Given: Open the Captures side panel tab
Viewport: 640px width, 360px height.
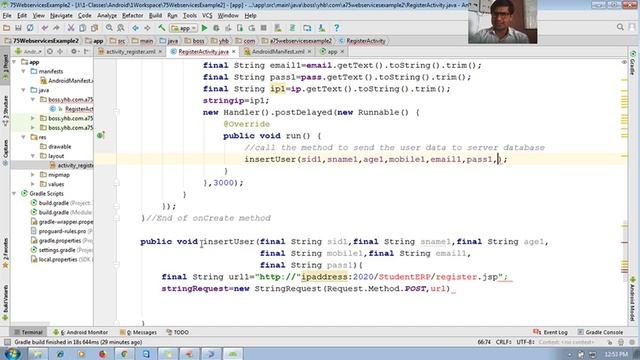Looking at the screenshot, I should pyautogui.click(x=5, y=152).
